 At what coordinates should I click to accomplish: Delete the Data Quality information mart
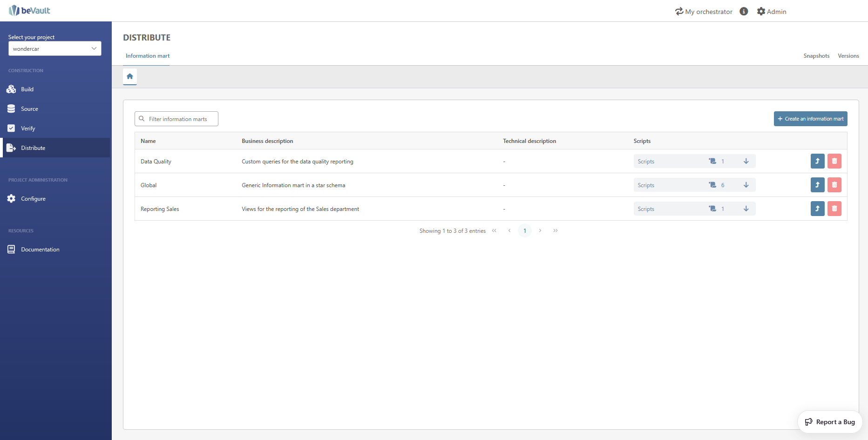[x=834, y=161]
